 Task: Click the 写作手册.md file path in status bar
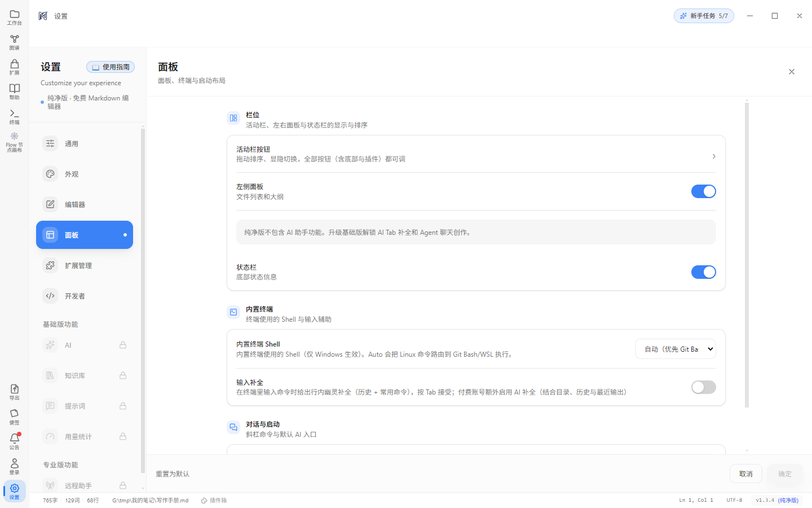[150, 501]
